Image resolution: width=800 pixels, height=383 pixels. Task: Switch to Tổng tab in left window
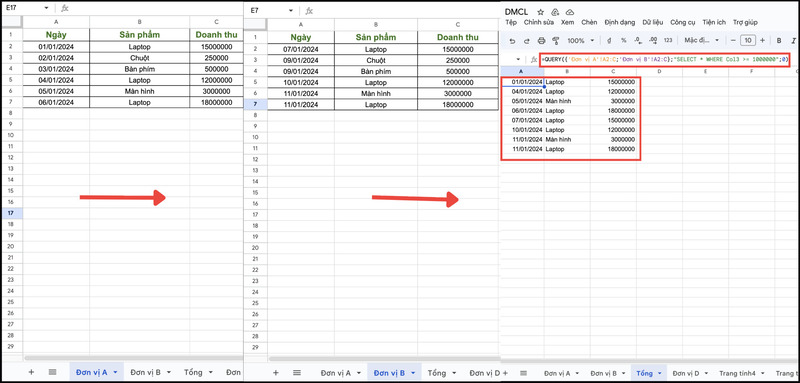[x=193, y=372]
